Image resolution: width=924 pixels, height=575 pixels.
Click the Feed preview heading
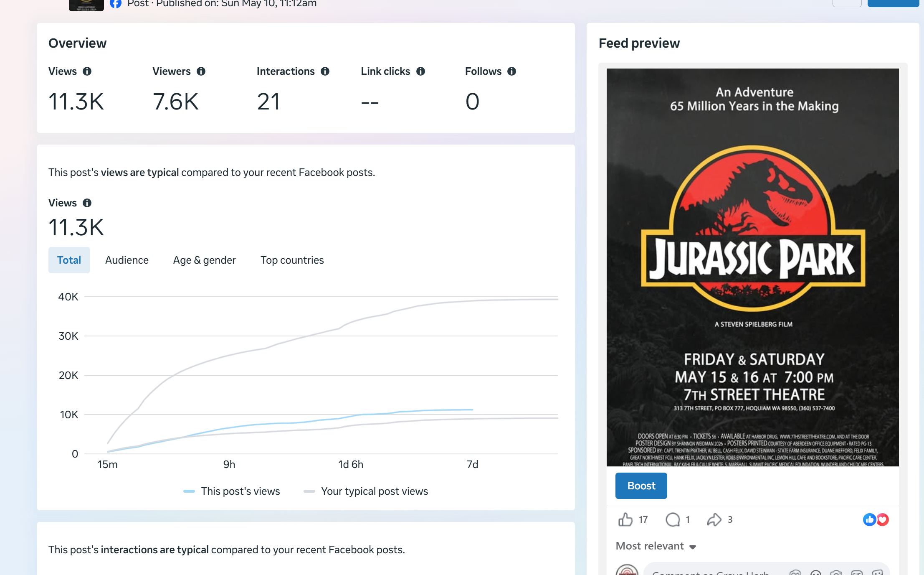(x=639, y=43)
